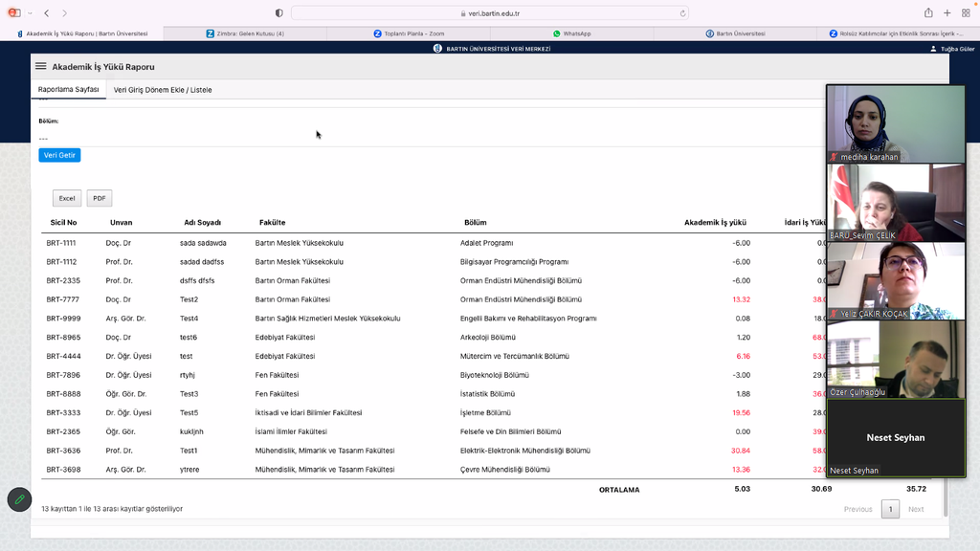Open a new tab with plus icon
The image size is (980, 551).
[x=947, y=13]
